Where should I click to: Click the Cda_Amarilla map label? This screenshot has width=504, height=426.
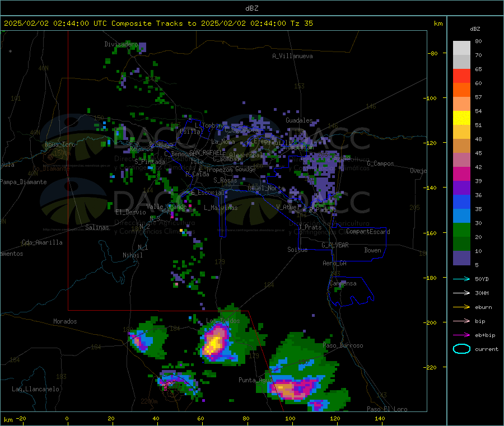click(42, 242)
